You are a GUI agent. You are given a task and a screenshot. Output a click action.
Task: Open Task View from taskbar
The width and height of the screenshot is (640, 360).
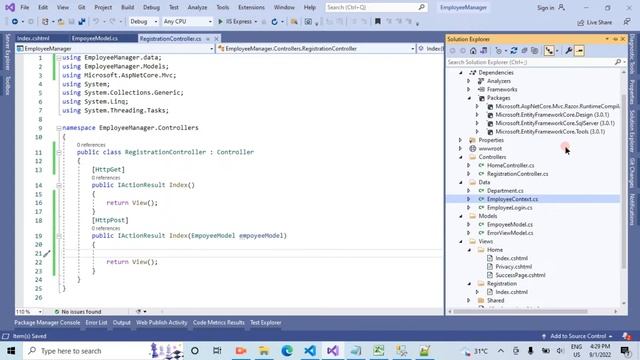pyautogui.click(x=217, y=351)
